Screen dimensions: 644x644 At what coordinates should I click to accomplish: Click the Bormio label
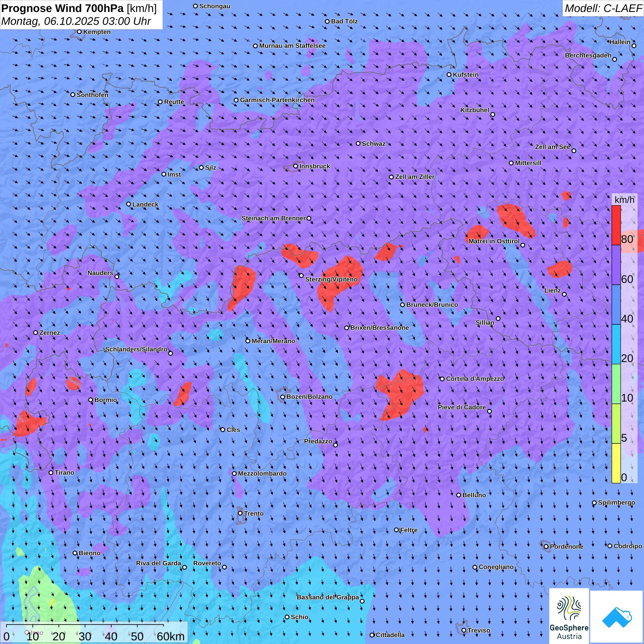(106, 400)
